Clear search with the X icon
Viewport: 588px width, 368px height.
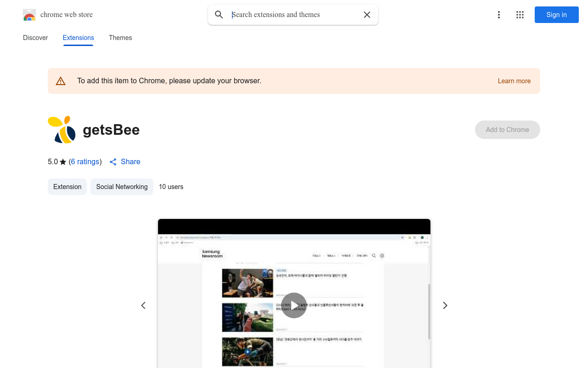click(x=367, y=15)
